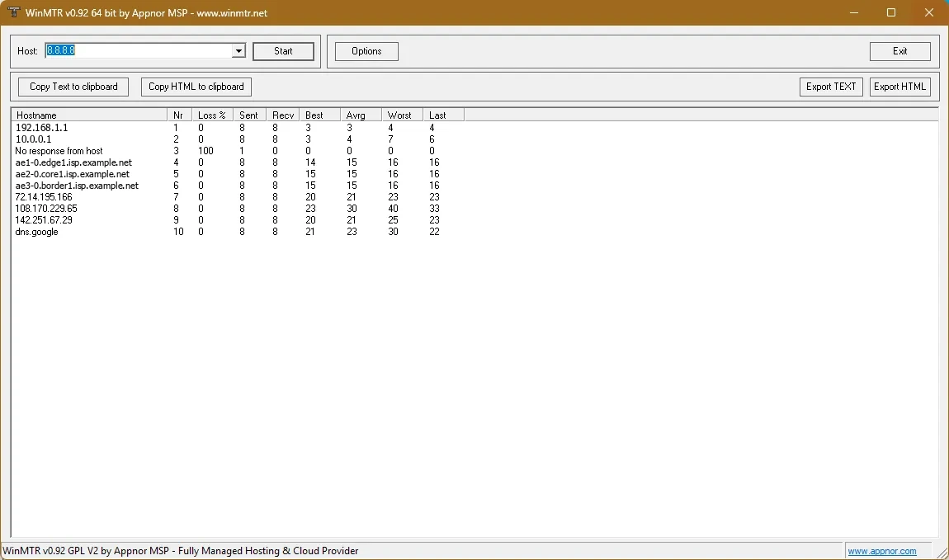Click the Worst column header
Image resolution: width=949 pixels, height=560 pixels.
tap(402, 115)
